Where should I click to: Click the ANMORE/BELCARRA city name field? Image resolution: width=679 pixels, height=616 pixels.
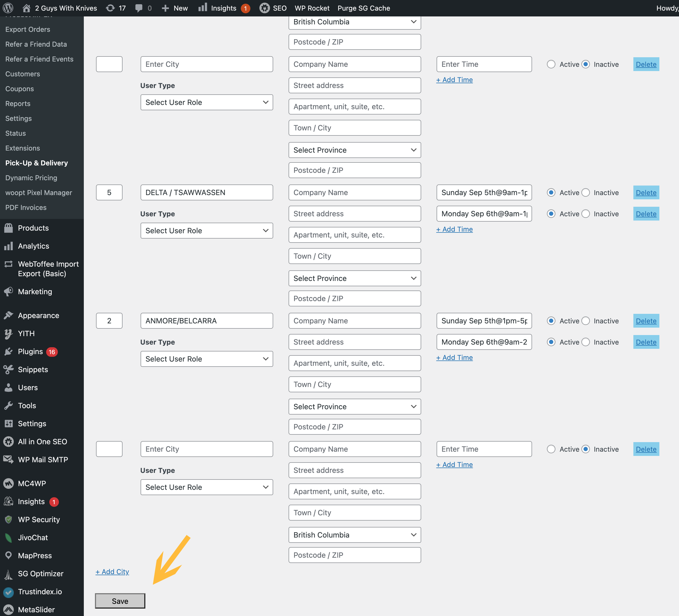click(x=206, y=321)
